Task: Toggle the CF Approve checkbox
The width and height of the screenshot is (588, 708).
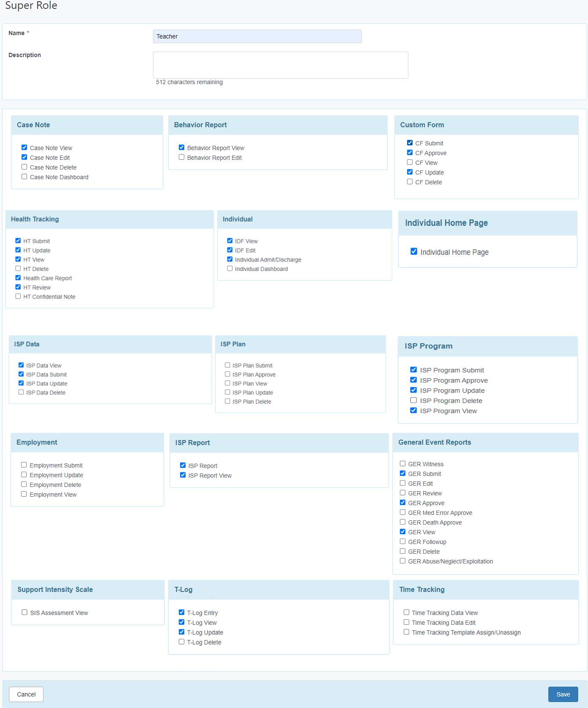Action: pyautogui.click(x=410, y=153)
